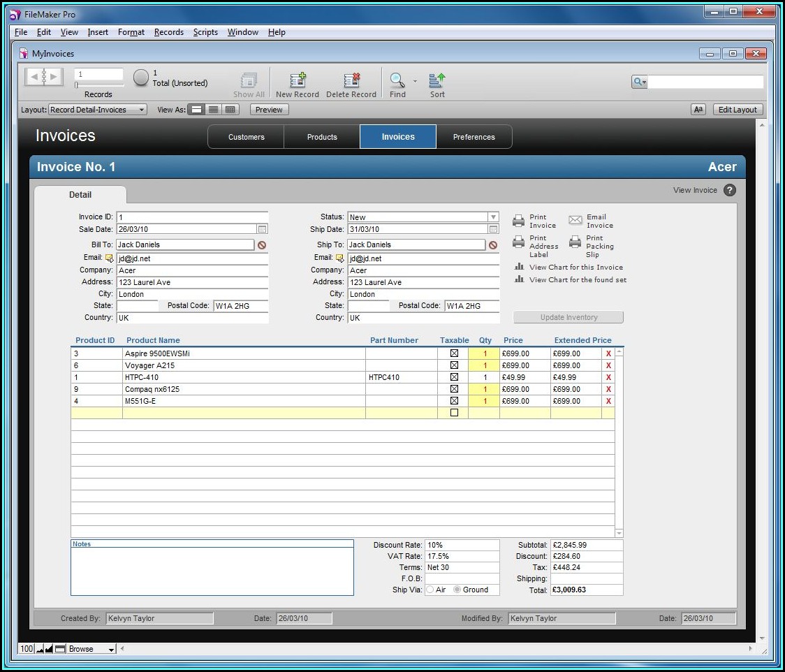
Task: Expand the Browse mode pop-up menu
Action: (91, 649)
